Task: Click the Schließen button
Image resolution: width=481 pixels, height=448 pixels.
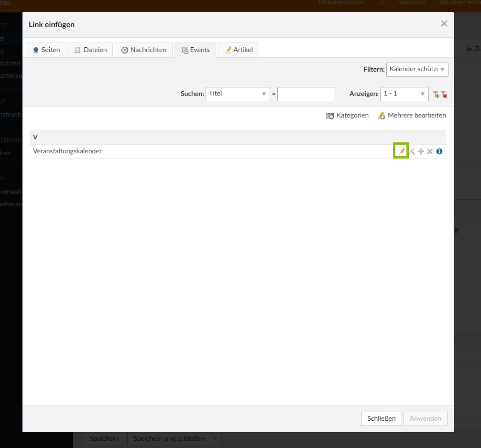Action: click(x=381, y=419)
